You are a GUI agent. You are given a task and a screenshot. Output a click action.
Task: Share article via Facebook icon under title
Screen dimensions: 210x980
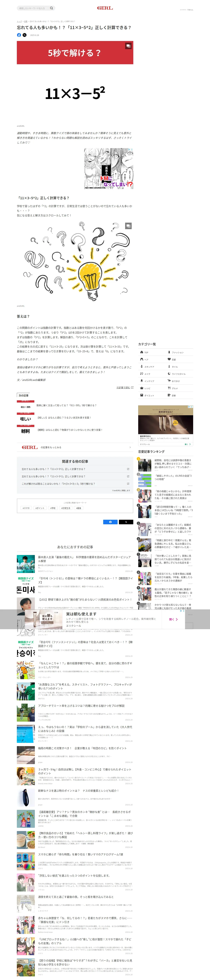[x=19, y=35]
